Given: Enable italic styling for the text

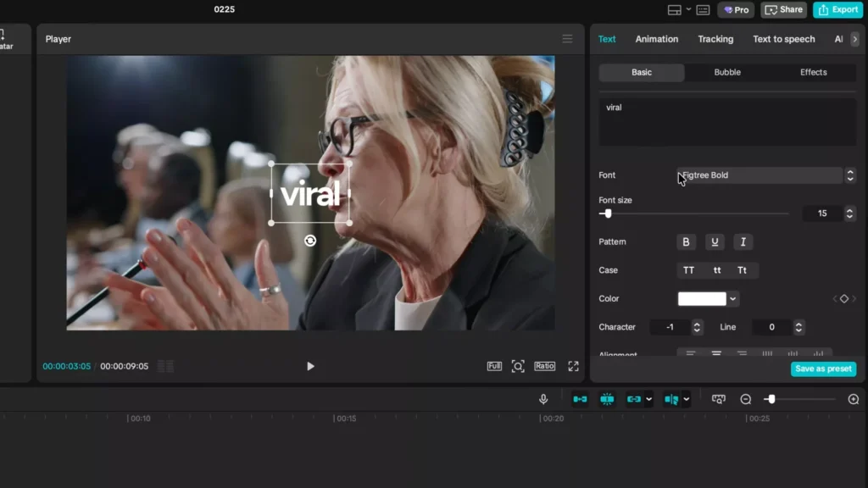Looking at the screenshot, I should [743, 241].
